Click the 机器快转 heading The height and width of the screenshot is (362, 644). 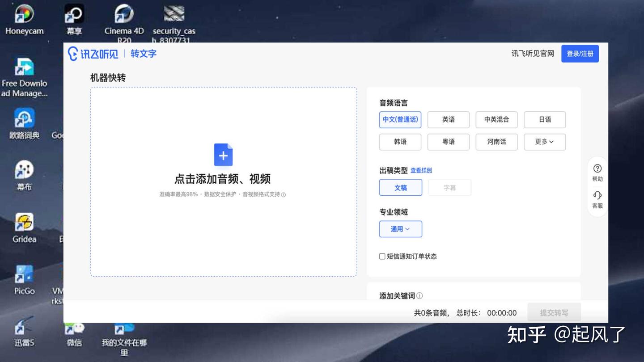coord(108,78)
